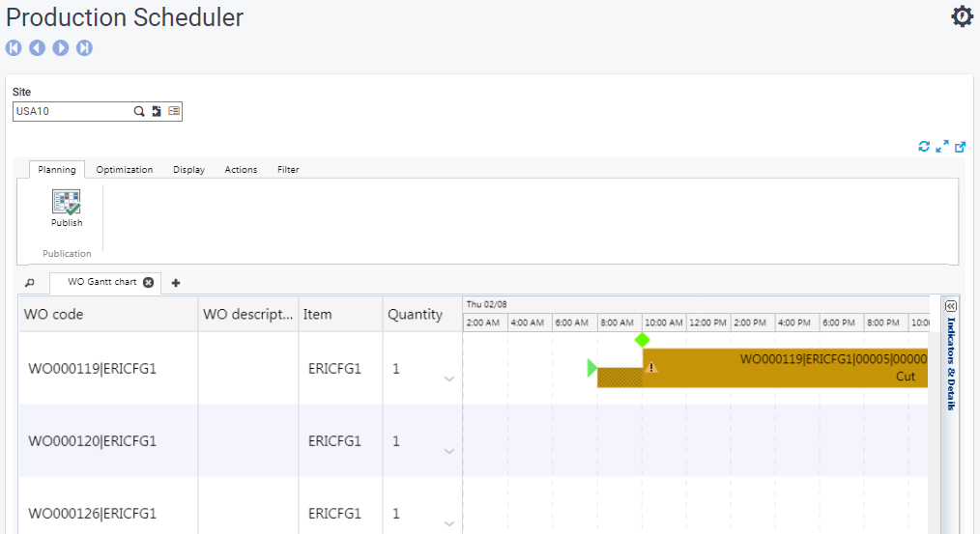The image size is (980, 534).
Task: Open the scheduler in a new window
Action: pyautogui.click(x=960, y=147)
